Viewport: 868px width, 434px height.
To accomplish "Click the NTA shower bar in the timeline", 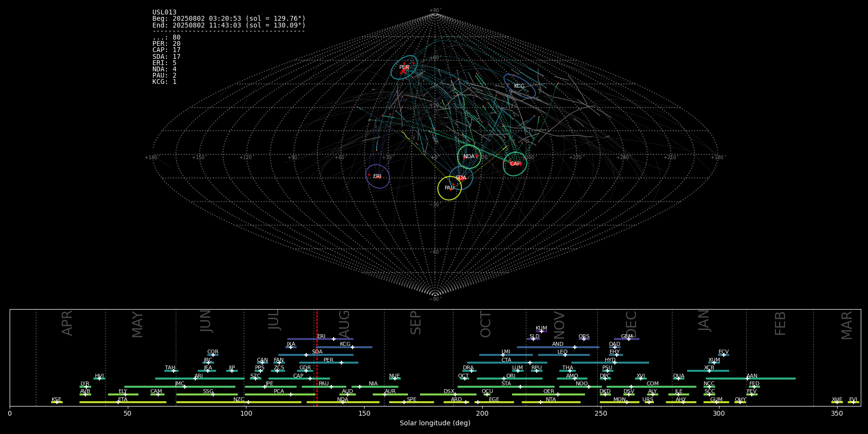I will (551, 402).
